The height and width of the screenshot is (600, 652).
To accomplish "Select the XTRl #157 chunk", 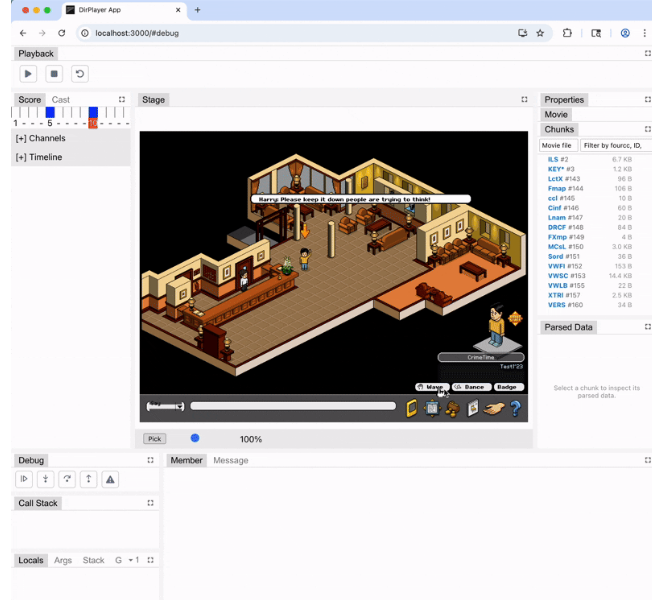I will pyautogui.click(x=590, y=295).
